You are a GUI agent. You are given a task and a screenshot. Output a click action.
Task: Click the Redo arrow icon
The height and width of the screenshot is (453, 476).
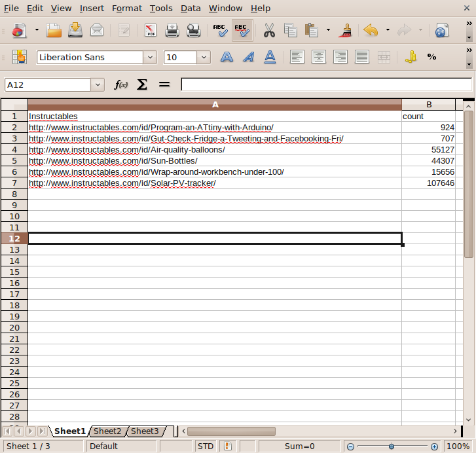click(405, 30)
